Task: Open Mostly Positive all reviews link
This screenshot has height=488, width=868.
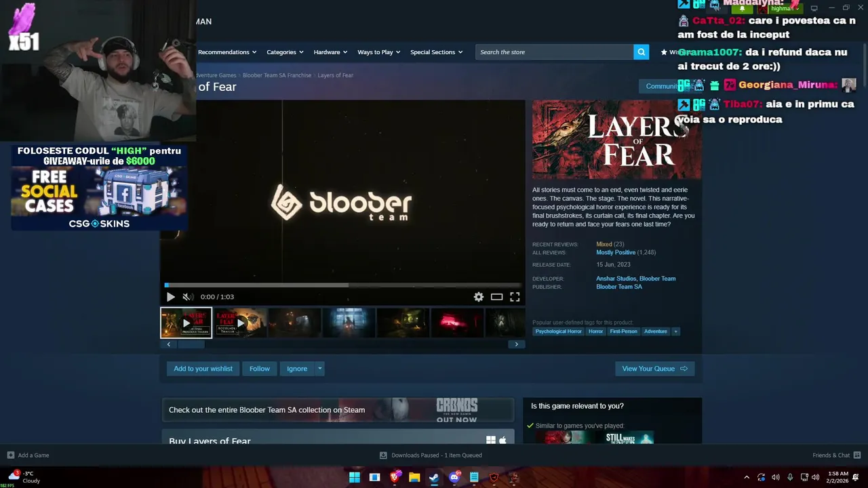Action: pyautogui.click(x=616, y=252)
